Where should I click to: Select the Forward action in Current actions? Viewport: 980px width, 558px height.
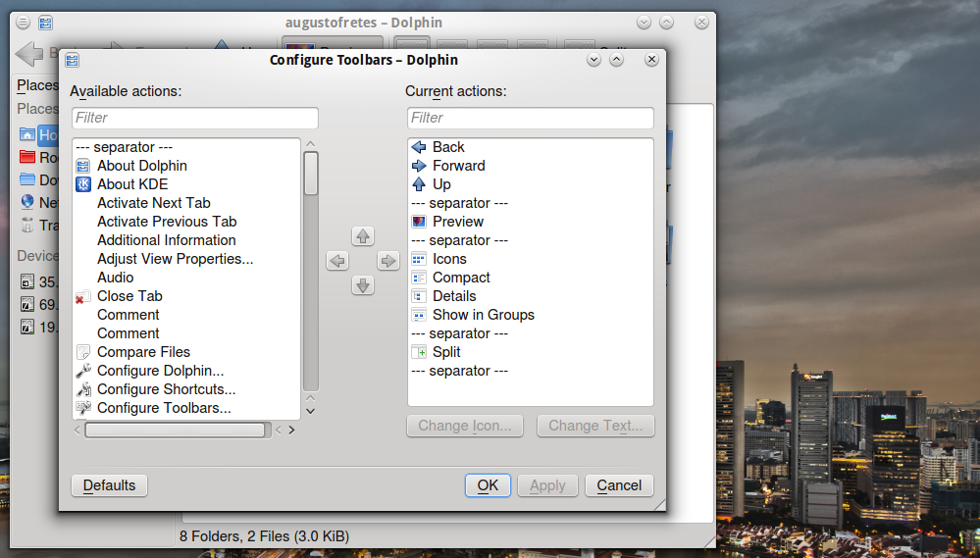(530, 166)
